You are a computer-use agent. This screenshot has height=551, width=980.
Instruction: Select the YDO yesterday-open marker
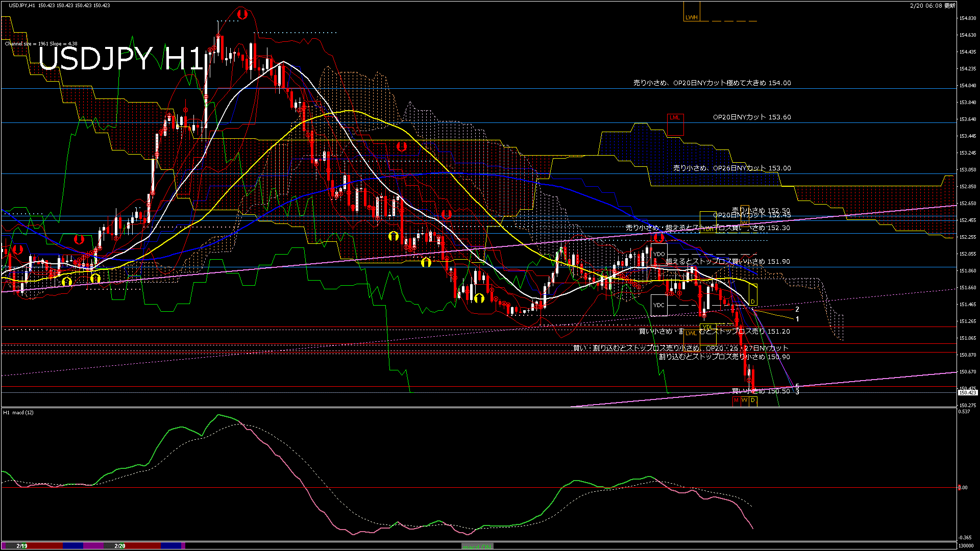(659, 254)
